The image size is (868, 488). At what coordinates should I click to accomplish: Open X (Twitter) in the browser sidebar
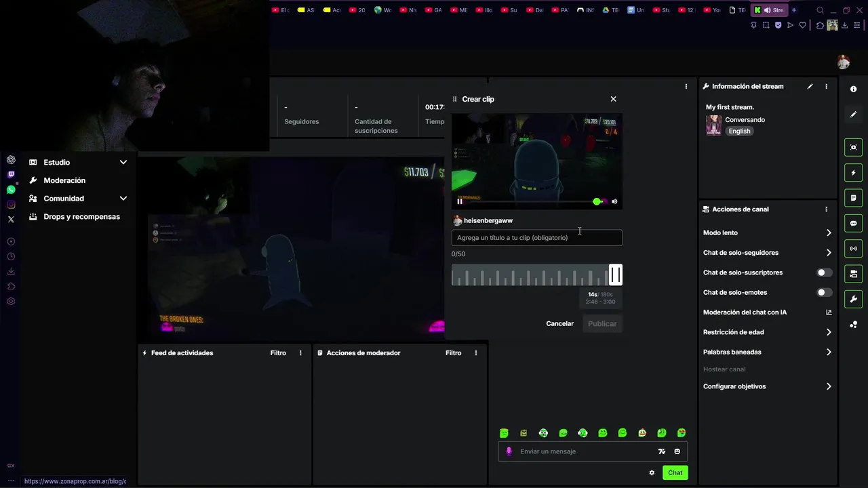pos(11,220)
